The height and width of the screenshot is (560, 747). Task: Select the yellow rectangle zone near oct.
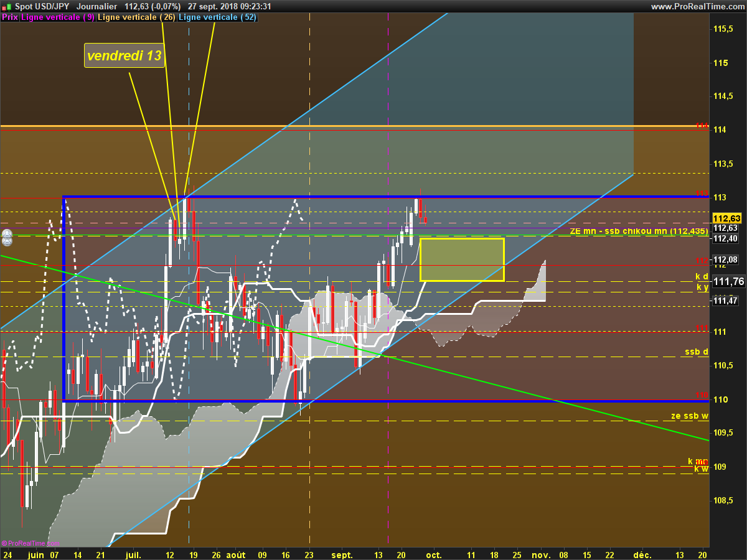[462, 259]
